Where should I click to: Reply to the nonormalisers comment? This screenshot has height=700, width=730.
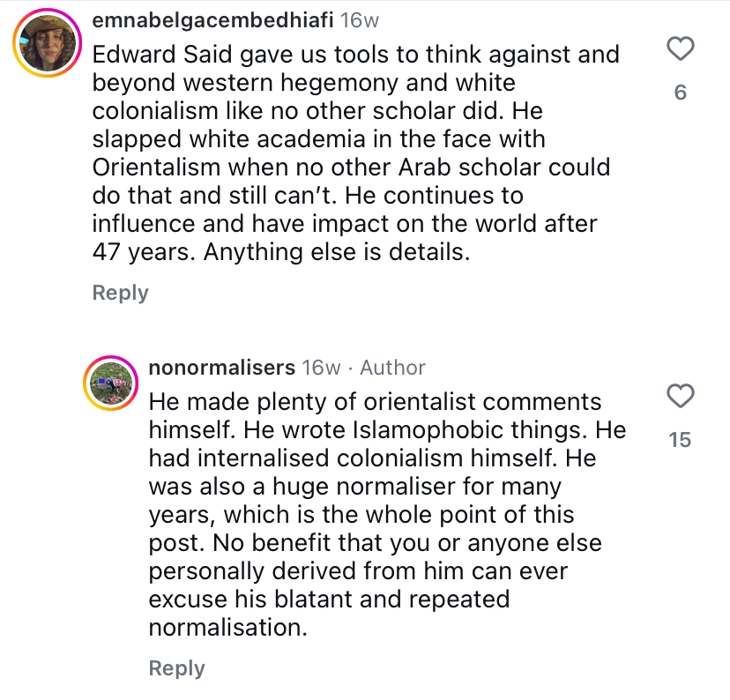(176, 668)
